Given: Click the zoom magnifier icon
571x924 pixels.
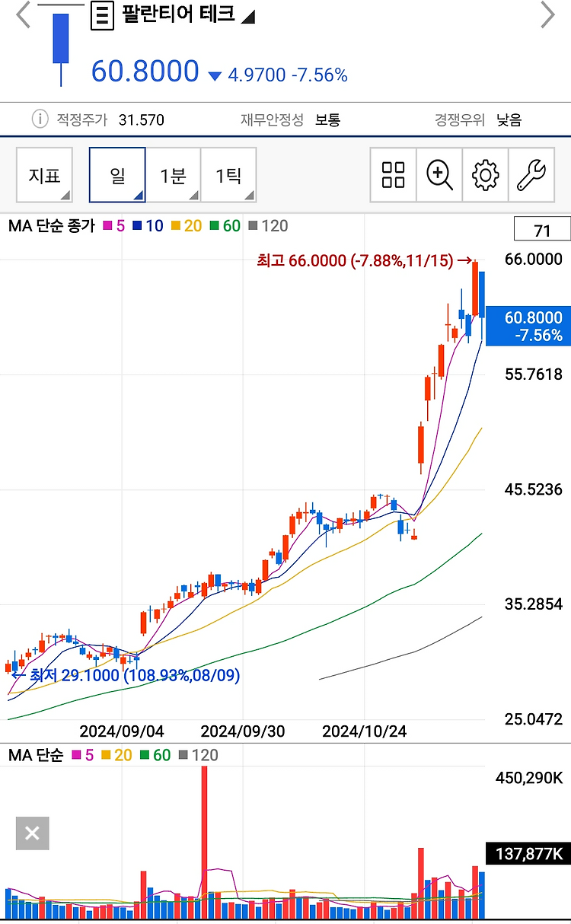Looking at the screenshot, I should [439, 175].
